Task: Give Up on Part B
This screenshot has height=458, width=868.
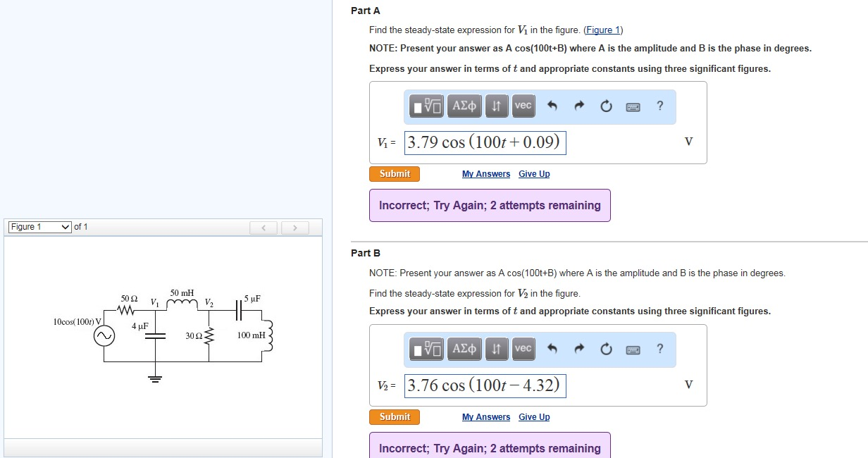Action: click(534, 416)
